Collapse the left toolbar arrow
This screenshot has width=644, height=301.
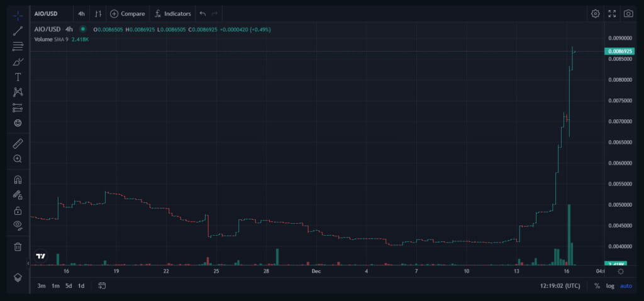[x=28, y=263]
